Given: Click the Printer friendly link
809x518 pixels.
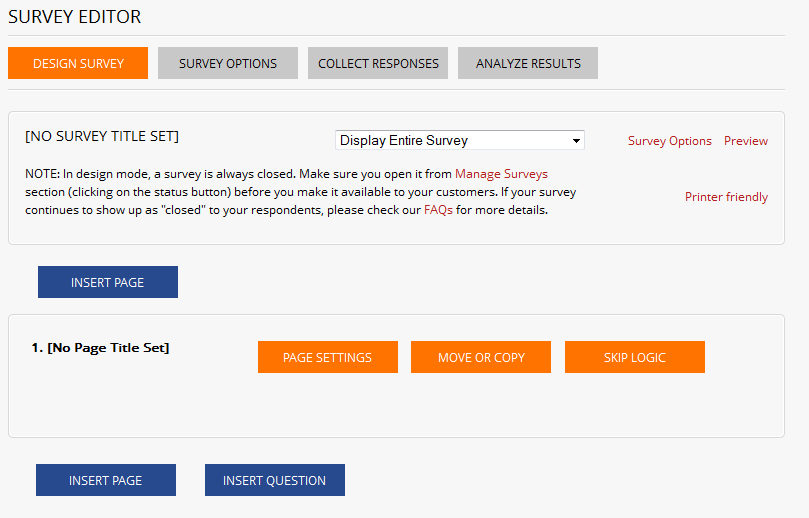Looking at the screenshot, I should pyautogui.click(x=726, y=197).
